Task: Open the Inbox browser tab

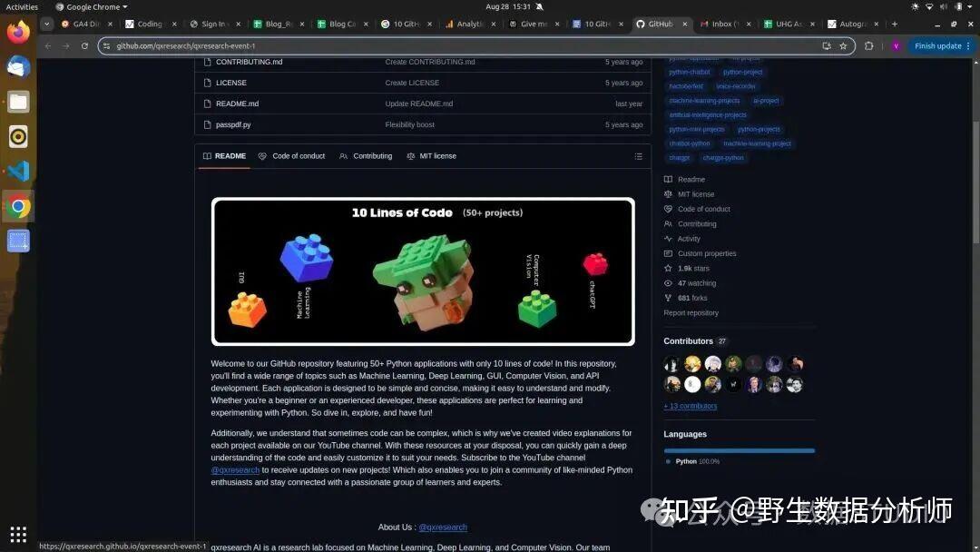Action: [721, 24]
